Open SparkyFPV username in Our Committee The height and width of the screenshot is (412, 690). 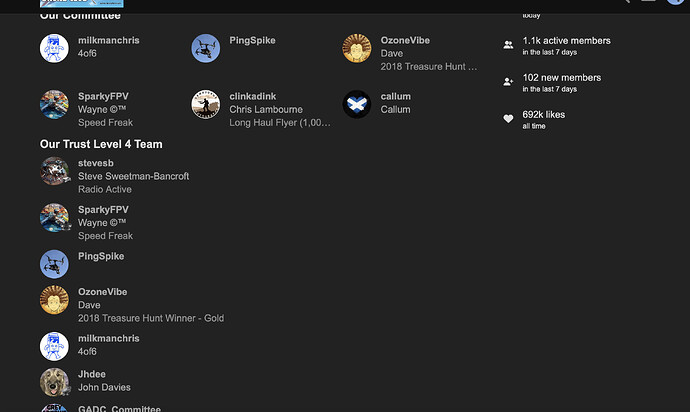pyautogui.click(x=103, y=96)
